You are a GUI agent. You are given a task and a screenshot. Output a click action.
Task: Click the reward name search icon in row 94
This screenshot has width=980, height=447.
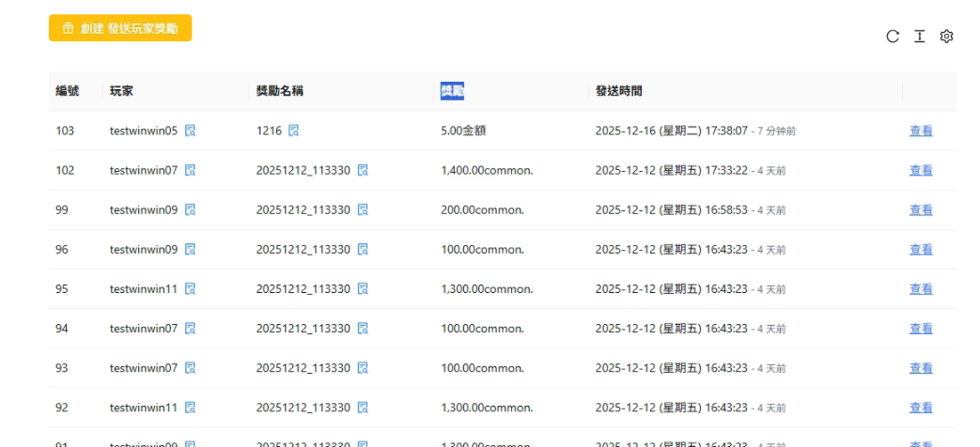tap(363, 328)
